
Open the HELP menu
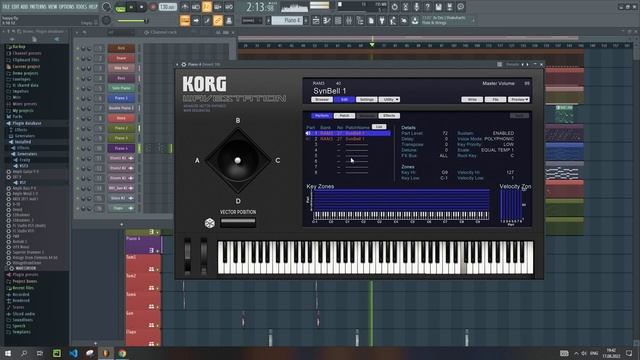93,7
